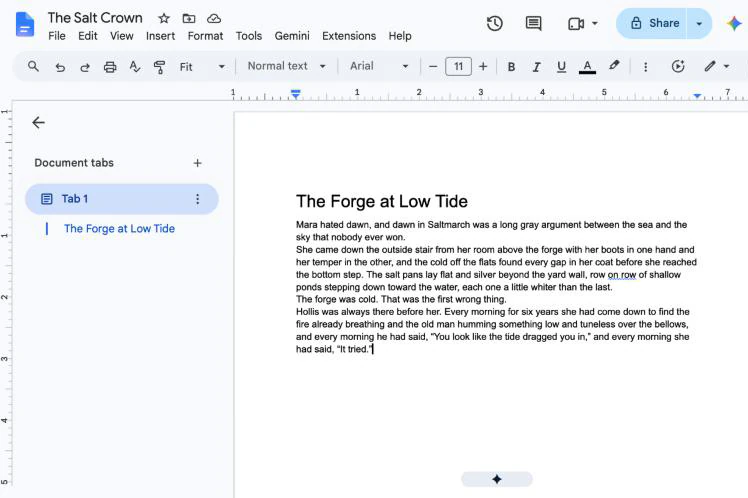Viewport: 748px width, 498px height.
Task: Open the Share dropdown arrow
Action: [699, 23]
